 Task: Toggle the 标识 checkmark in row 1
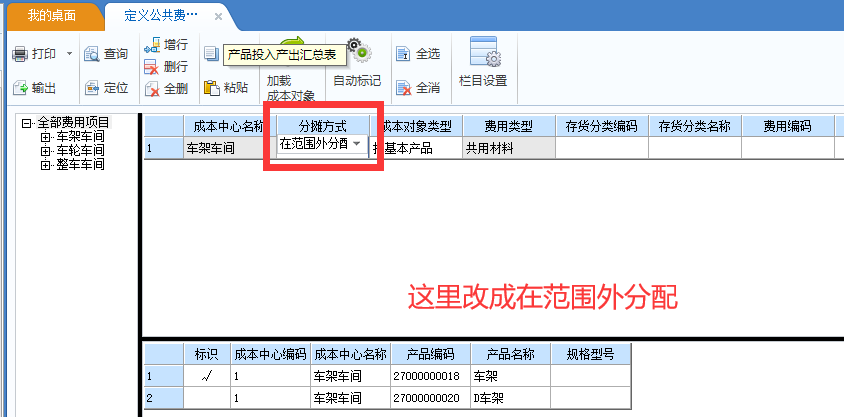point(207,376)
